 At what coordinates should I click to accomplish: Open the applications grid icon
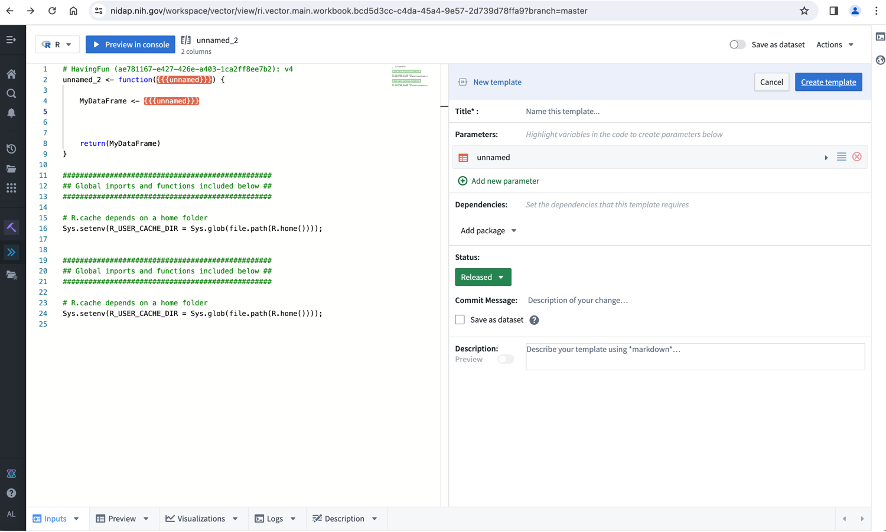[x=12, y=187]
